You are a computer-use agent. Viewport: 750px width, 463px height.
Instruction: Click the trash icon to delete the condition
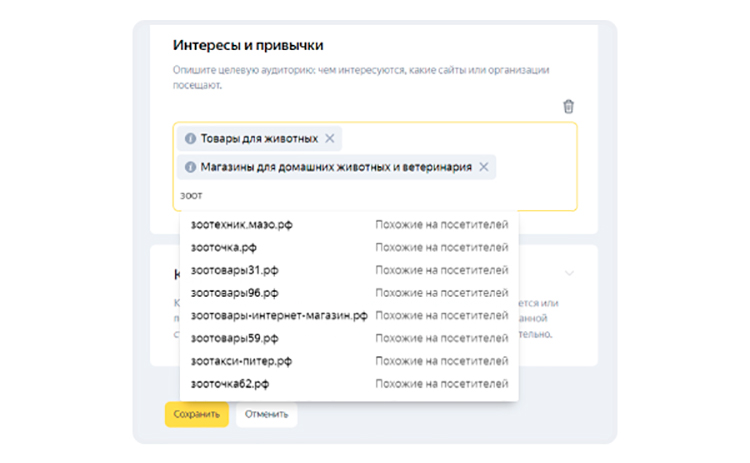[x=568, y=107]
